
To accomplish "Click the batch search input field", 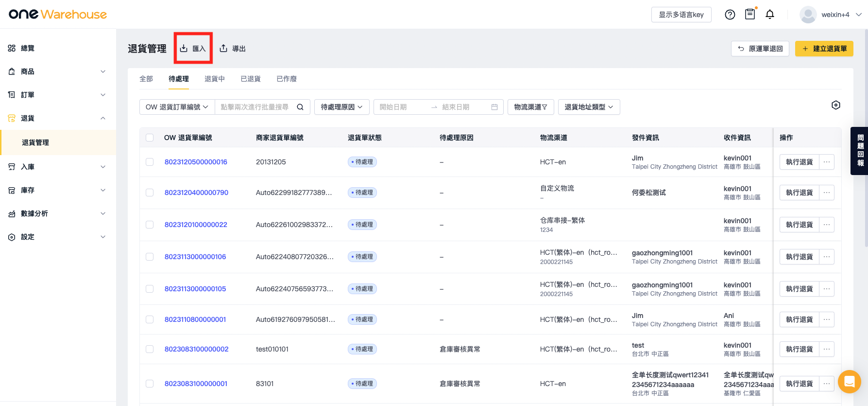I will click(255, 107).
